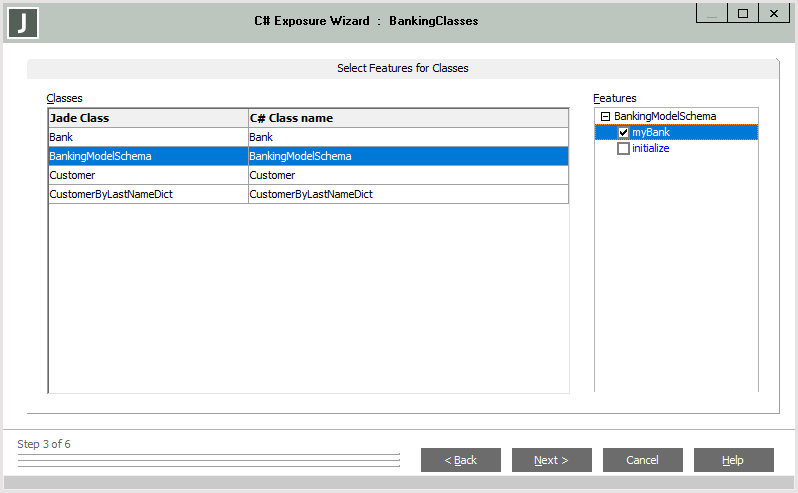Uncheck the myBank feature checkbox
798x493 pixels.
624,132
